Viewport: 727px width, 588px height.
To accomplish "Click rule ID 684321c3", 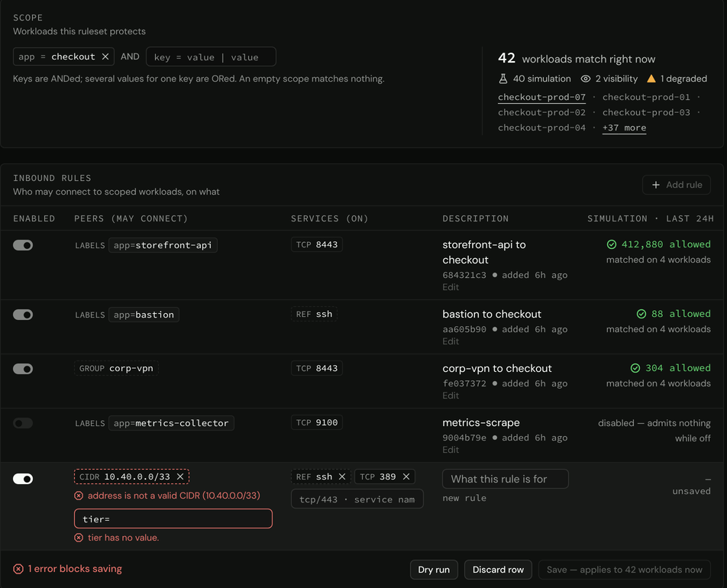I will pyautogui.click(x=464, y=276).
